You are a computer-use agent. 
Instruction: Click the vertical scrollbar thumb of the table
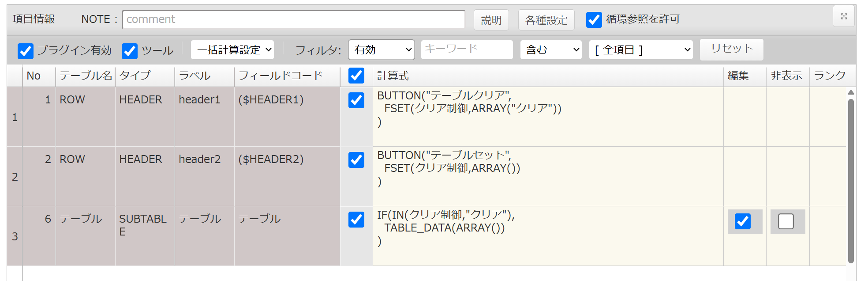[x=851, y=181]
